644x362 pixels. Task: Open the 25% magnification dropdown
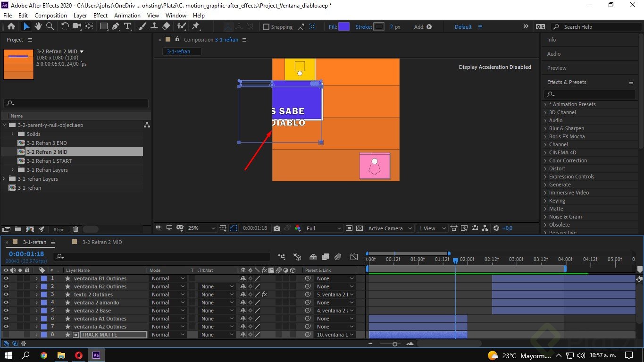tap(201, 228)
